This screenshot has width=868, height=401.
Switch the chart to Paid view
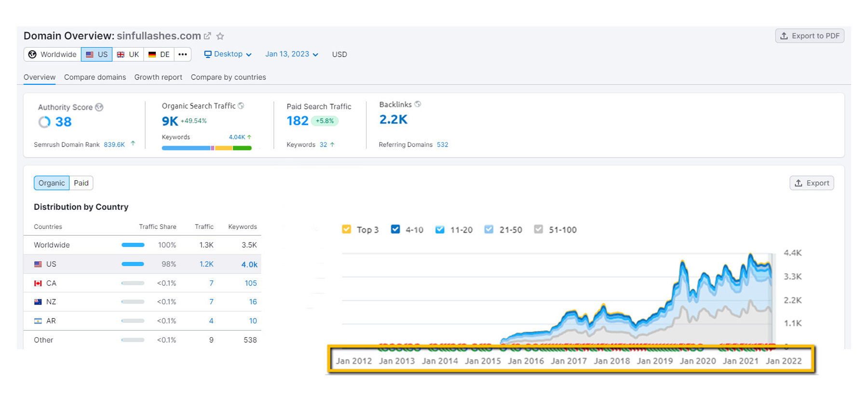click(x=81, y=183)
